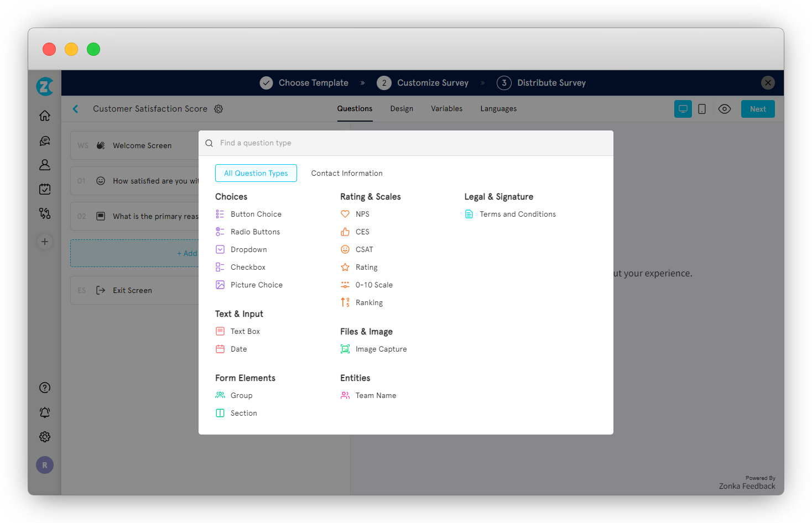The width and height of the screenshot is (812, 523).
Task: Click the Next button
Action: [x=758, y=109]
